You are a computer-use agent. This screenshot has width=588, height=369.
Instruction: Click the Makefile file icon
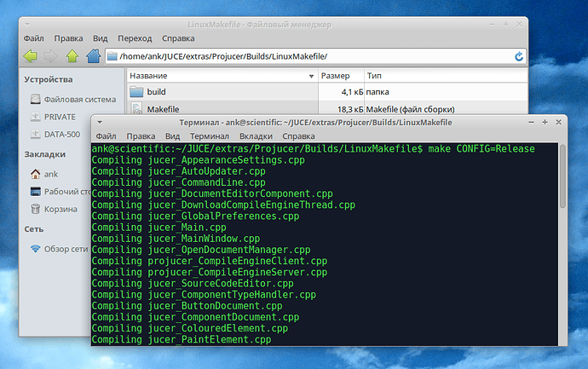point(136,109)
